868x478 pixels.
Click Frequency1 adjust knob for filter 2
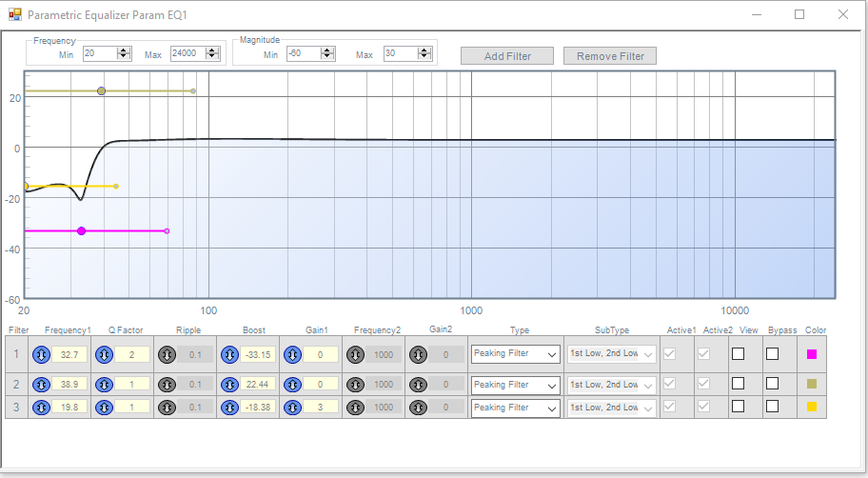41,385
